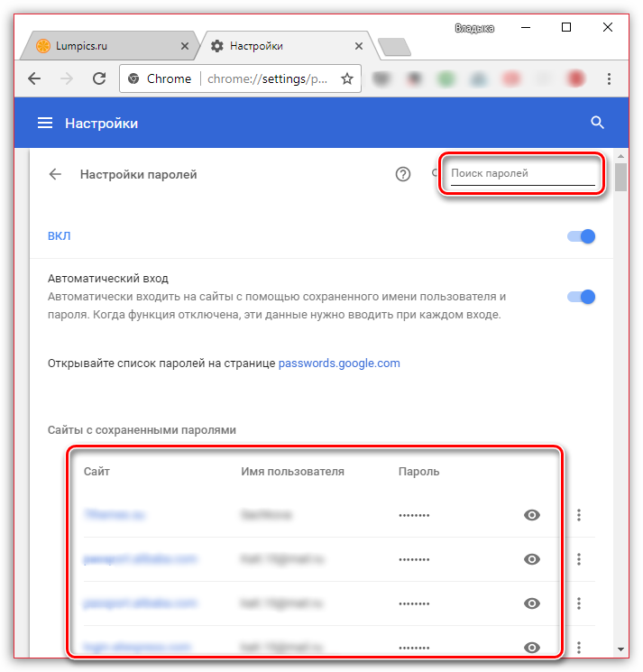
Task: Click the Сайт column header
Action: click(96, 472)
